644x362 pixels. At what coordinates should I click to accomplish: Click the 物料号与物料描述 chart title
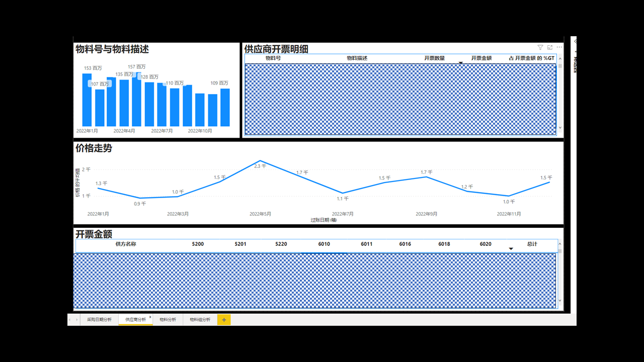click(x=112, y=49)
